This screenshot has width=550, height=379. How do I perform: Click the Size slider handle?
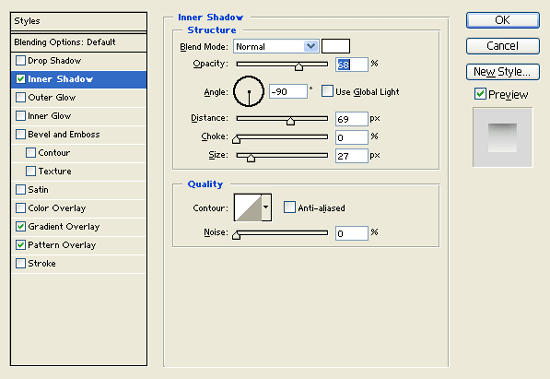point(251,158)
